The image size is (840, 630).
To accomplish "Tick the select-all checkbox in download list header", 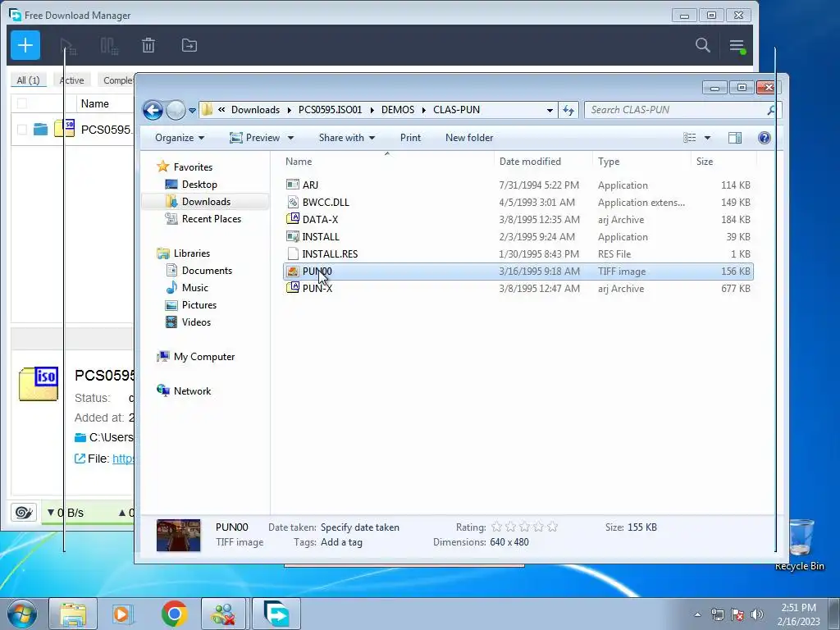I will click(x=22, y=103).
